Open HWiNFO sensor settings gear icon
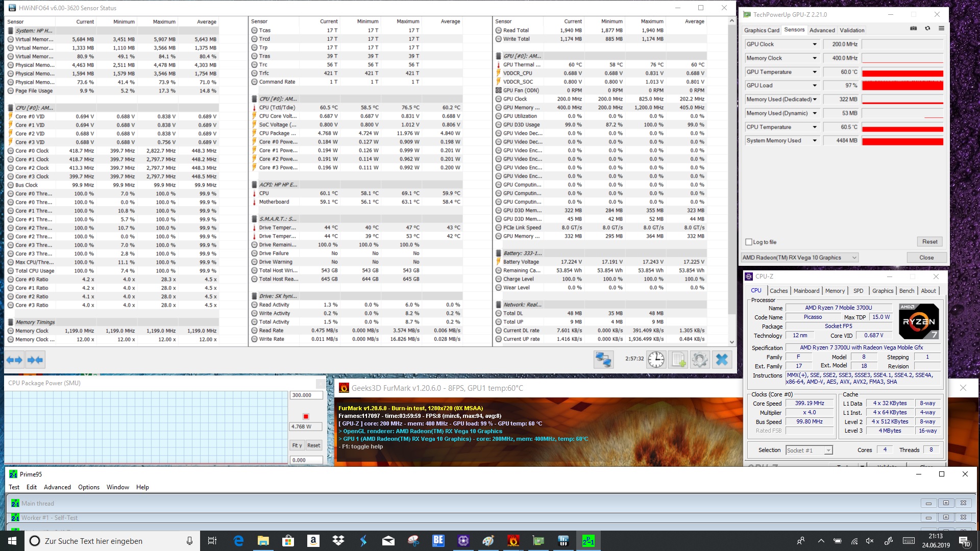 [700, 360]
